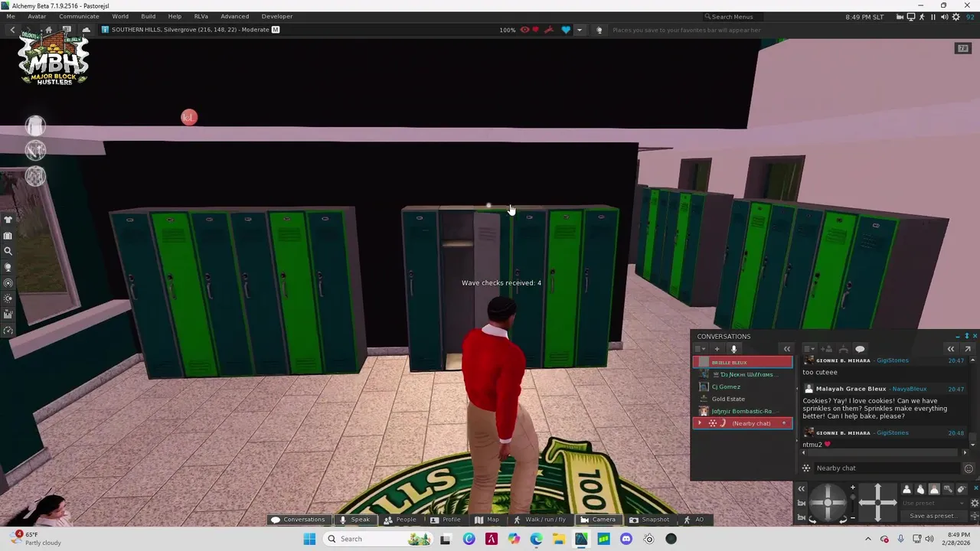Toggle the microphone icon in Conversations panel
Image resolution: width=980 pixels, height=551 pixels.
click(x=733, y=349)
